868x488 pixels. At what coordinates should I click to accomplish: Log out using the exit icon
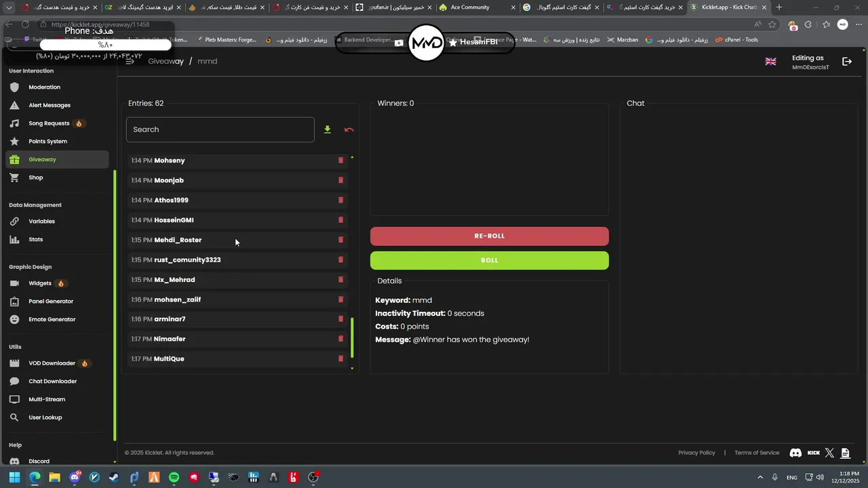[x=847, y=62]
